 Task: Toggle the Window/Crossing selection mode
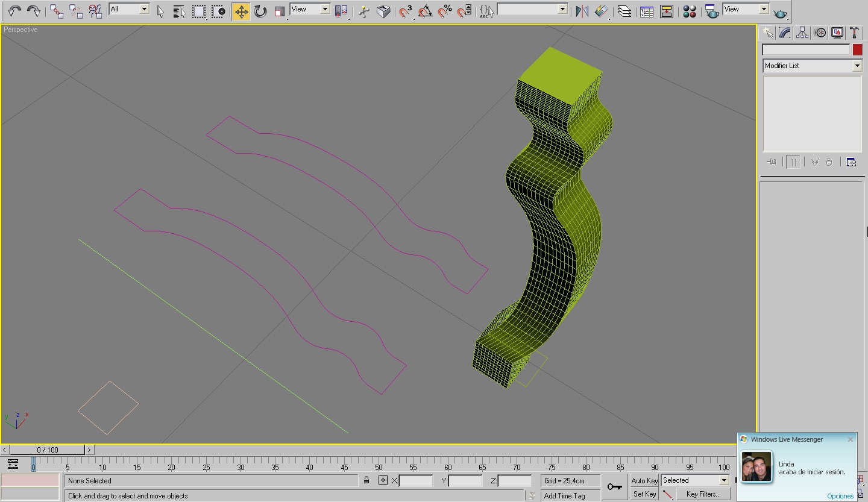click(x=218, y=11)
